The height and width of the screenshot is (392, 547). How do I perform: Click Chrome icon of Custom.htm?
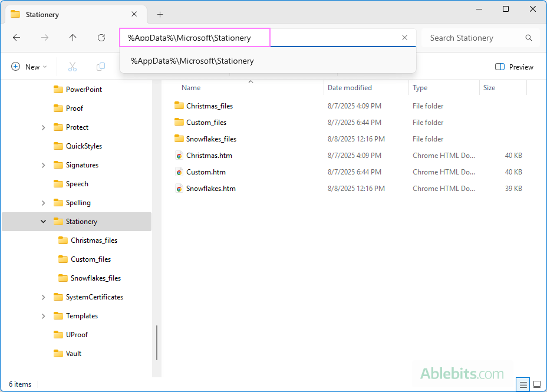[179, 172]
